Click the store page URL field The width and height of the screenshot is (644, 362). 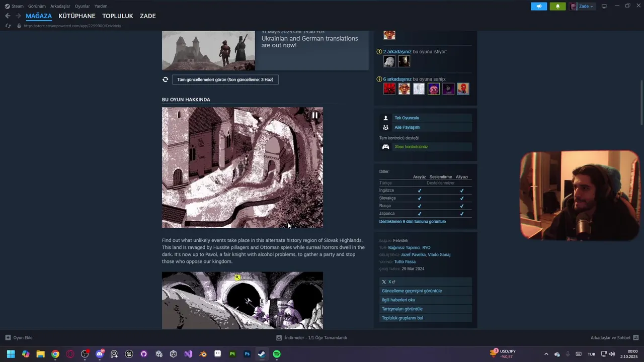pyautogui.click(x=72, y=26)
